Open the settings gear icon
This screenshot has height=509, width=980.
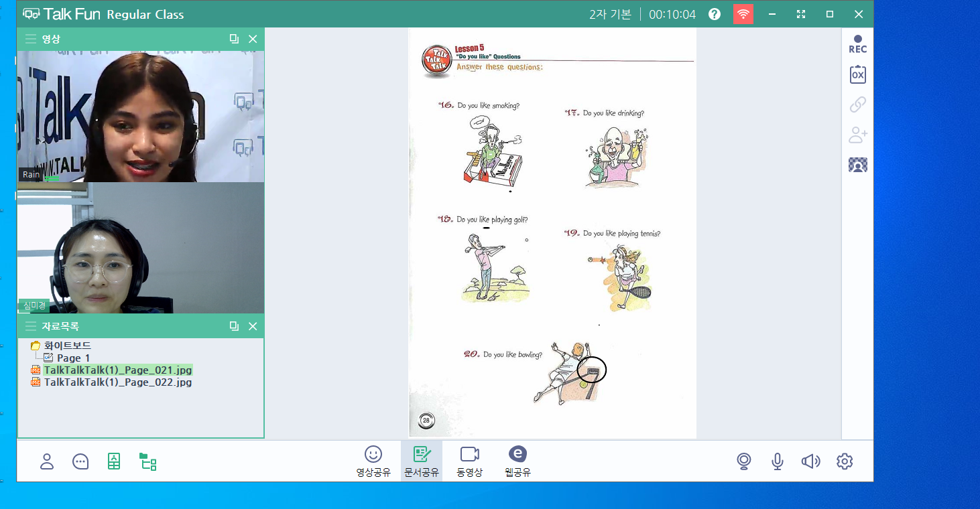pyautogui.click(x=845, y=461)
